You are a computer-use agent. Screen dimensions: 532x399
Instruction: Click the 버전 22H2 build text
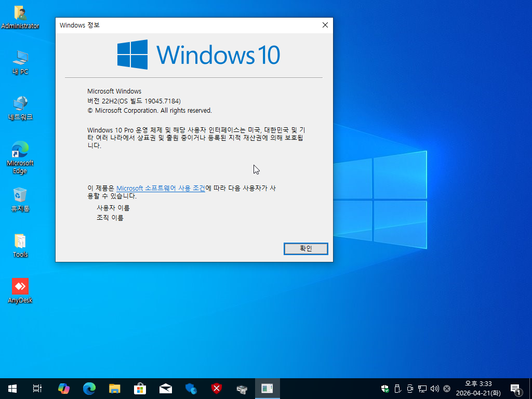pos(134,101)
